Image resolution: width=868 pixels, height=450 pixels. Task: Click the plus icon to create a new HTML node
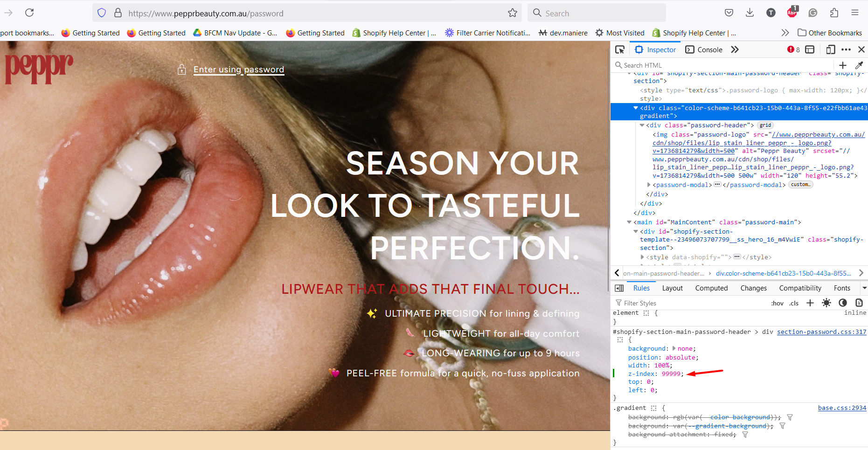coord(843,65)
